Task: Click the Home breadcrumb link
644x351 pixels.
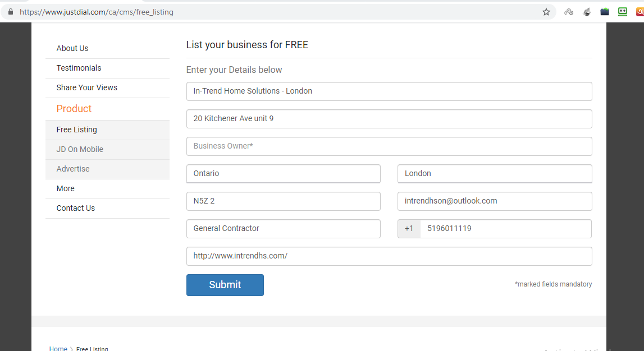Action: click(x=58, y=349)
